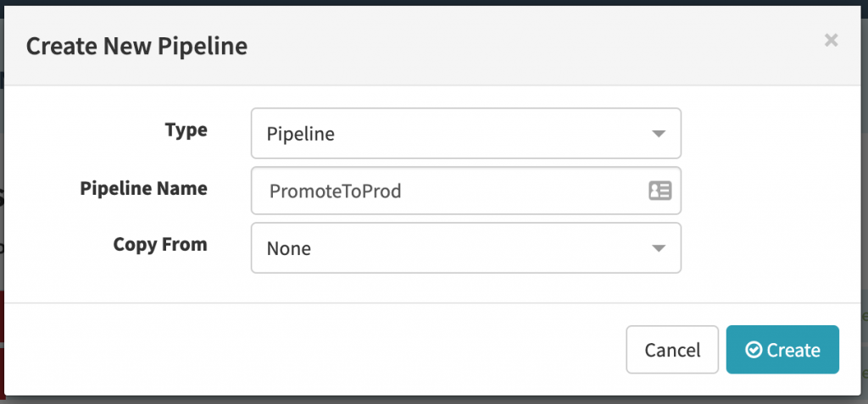
Task: Open the Copy From dropdown
Action: tap(465, 248)
